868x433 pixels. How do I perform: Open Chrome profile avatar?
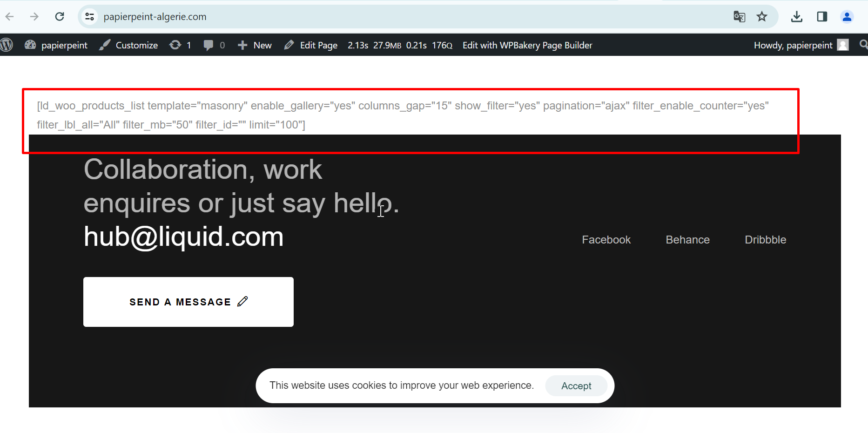[847, 17]
